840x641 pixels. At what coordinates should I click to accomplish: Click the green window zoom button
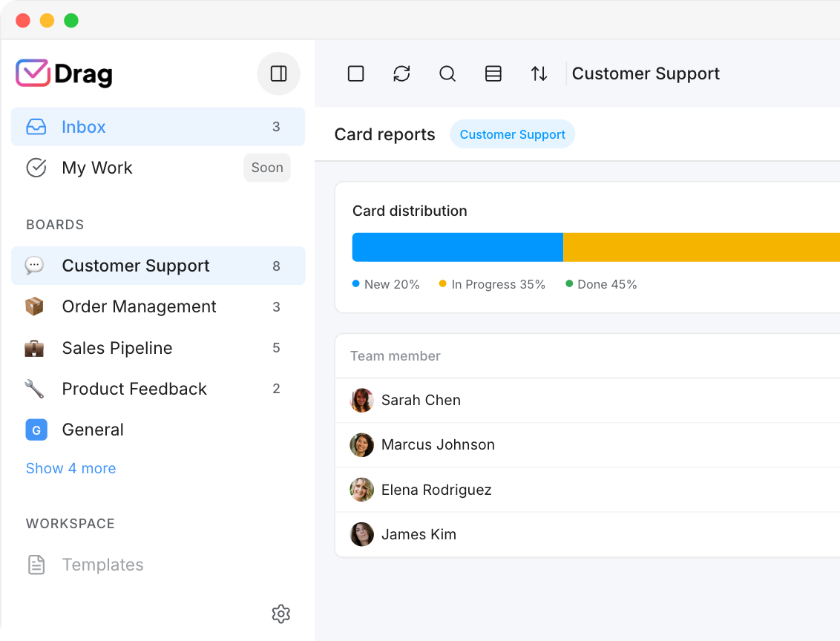click(x=71, y=20)
